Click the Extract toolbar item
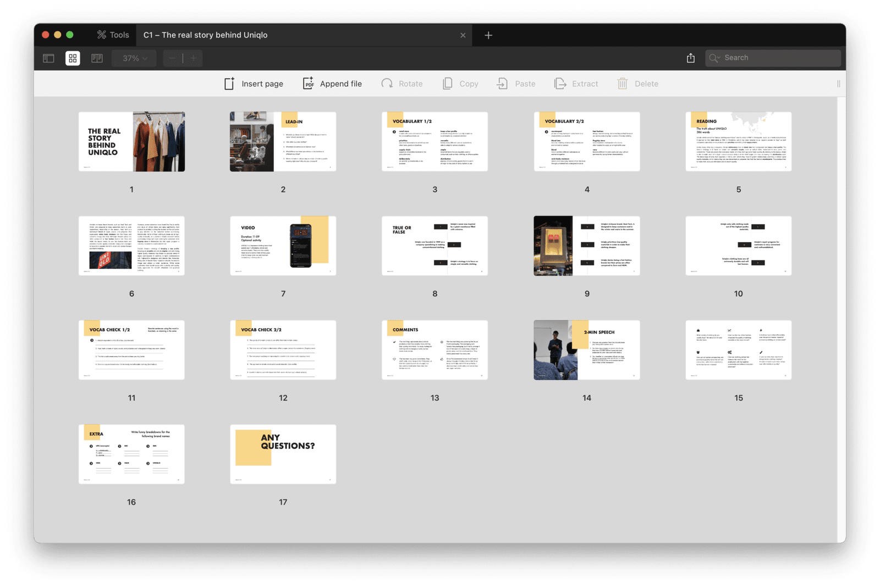The image size is (880, 588). pos(576,84)
